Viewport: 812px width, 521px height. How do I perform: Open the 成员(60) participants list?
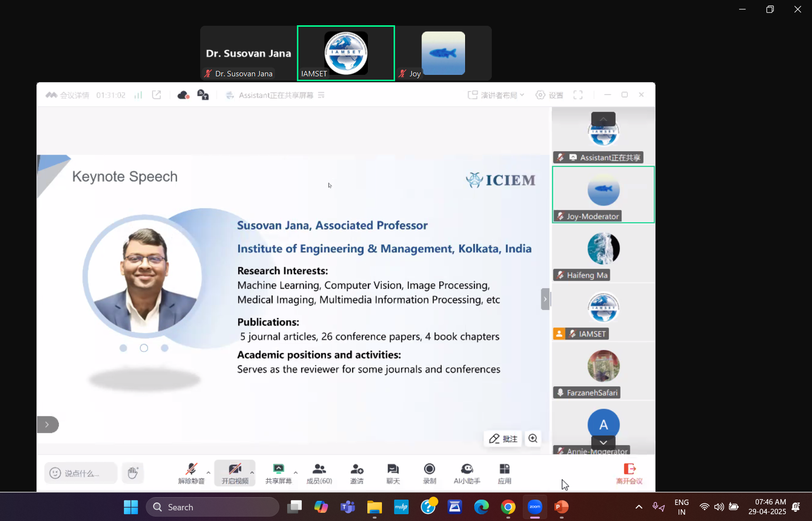coord(319,473)
